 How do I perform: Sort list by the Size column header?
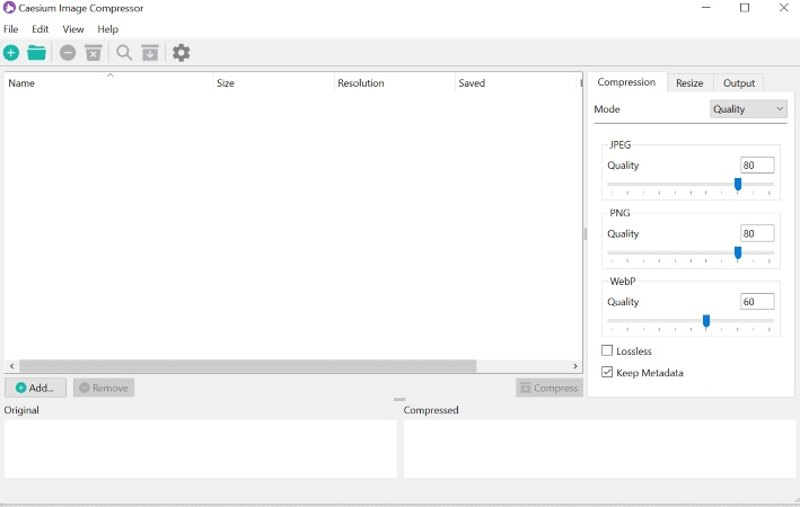coord(274,83)
